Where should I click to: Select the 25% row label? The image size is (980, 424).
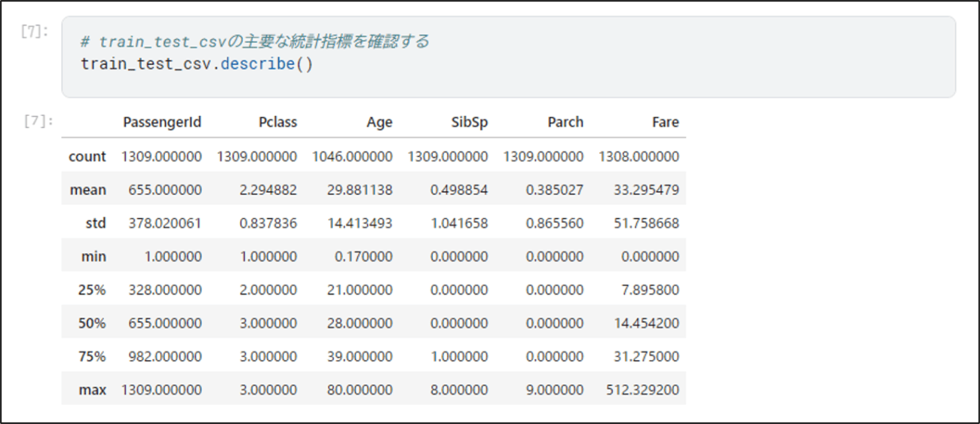click(93, 290)
